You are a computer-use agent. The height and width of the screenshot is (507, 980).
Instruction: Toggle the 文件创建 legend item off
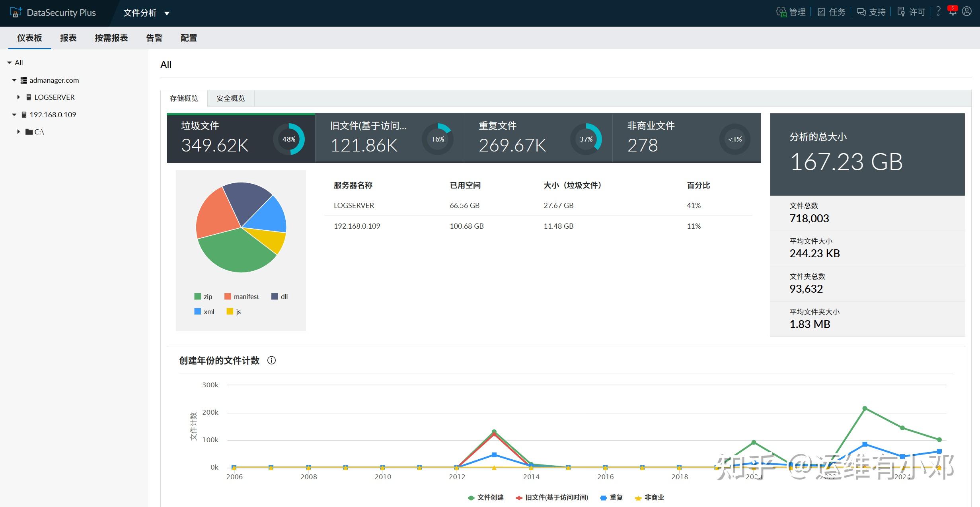point(485,497)
